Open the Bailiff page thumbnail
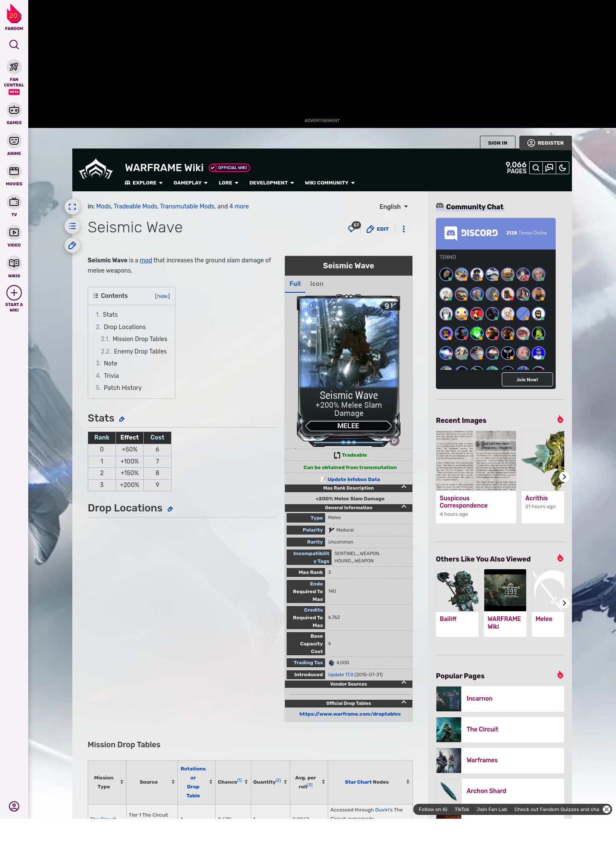This screenshot has width=616, height=856. pos(457,590)
